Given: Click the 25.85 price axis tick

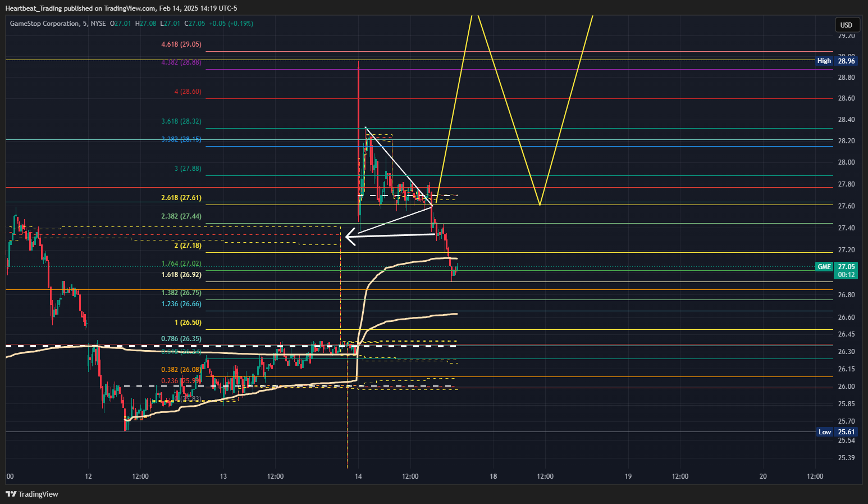Looking at the screenshot, I should coord(846,404).
